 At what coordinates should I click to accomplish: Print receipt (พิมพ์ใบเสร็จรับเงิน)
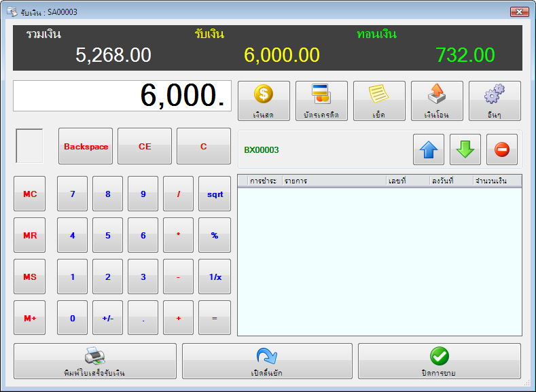(95, 361)
